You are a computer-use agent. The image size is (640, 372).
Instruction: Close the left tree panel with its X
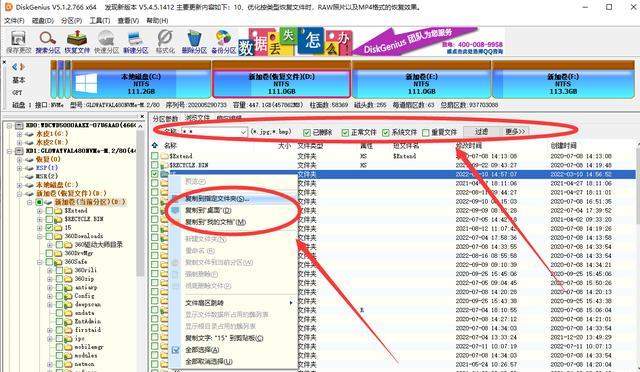(x=142, y=116)
